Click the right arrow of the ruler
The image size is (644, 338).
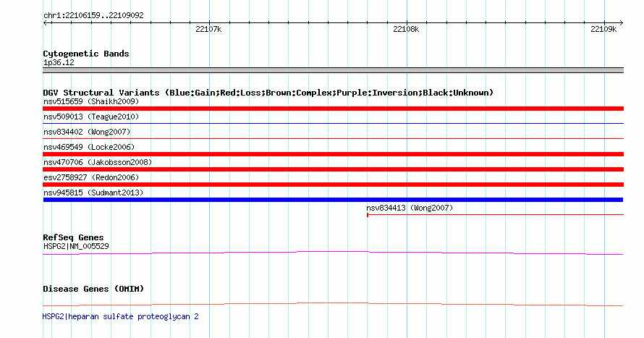click(621, 22)
